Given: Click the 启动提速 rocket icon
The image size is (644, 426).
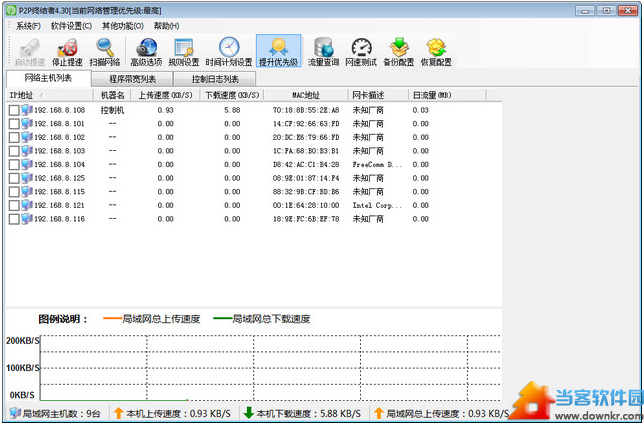Looking at the screenshot, I should 29,47.
